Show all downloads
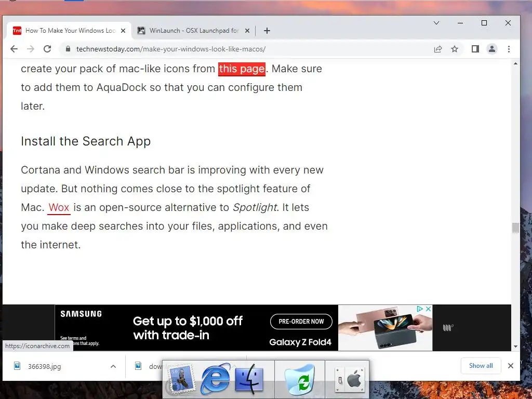Viewport: 532px width, 399px height. tap(481, 366)
